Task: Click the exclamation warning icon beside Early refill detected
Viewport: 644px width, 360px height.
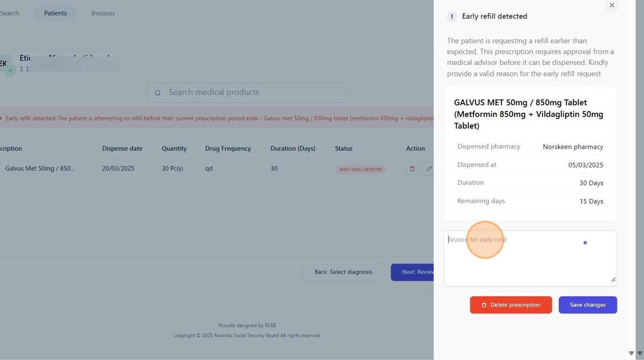Action: [452, 17]
